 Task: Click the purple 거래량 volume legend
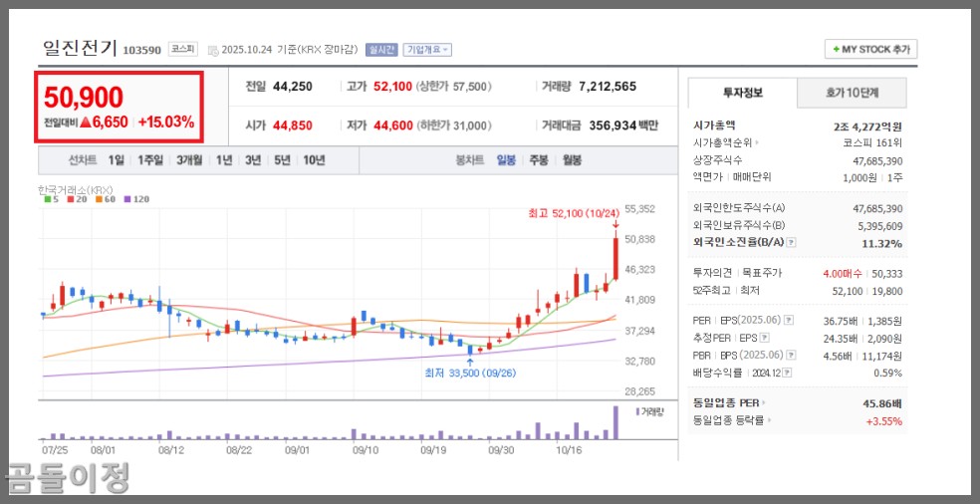pos(650,411)
